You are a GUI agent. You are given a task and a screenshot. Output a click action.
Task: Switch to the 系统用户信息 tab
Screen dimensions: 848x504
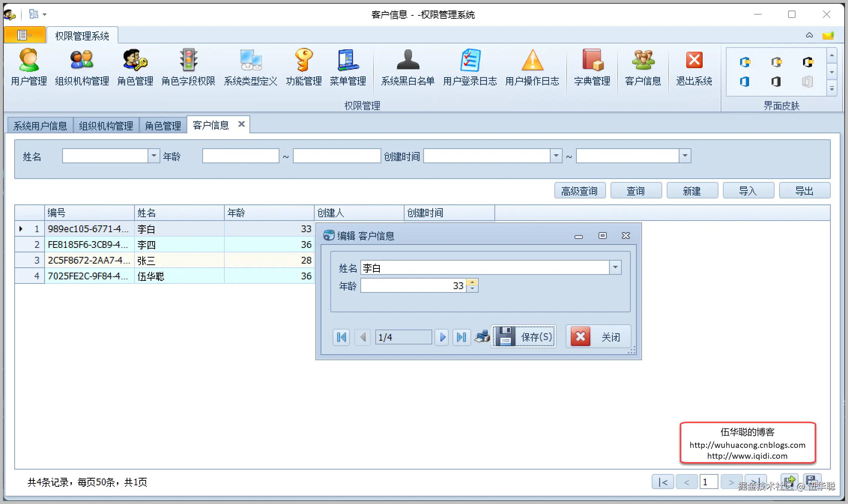(40, 125)
